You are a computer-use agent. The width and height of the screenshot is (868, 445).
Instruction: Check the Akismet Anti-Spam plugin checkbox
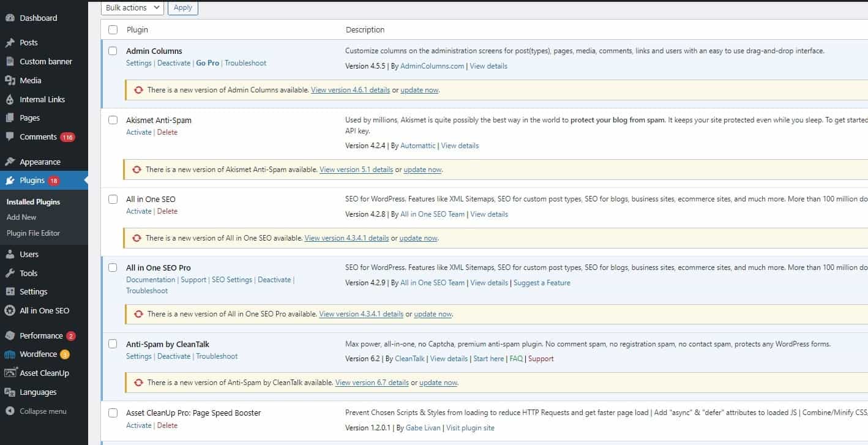pyautogui.click(x=113, y=120)
